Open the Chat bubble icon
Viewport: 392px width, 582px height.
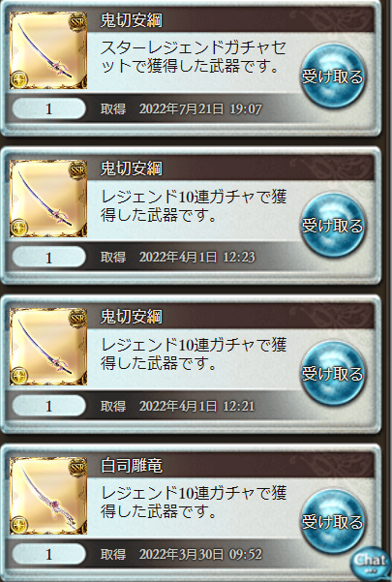[370, 562]
